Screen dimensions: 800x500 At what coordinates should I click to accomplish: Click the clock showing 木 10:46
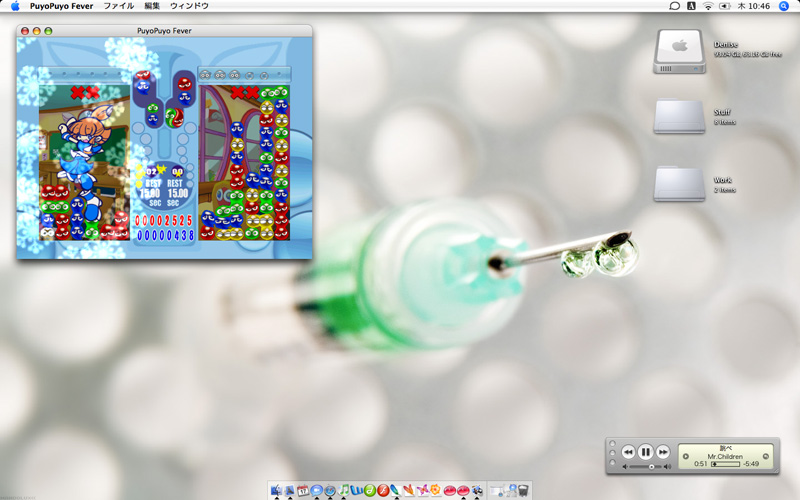point(754,6)
